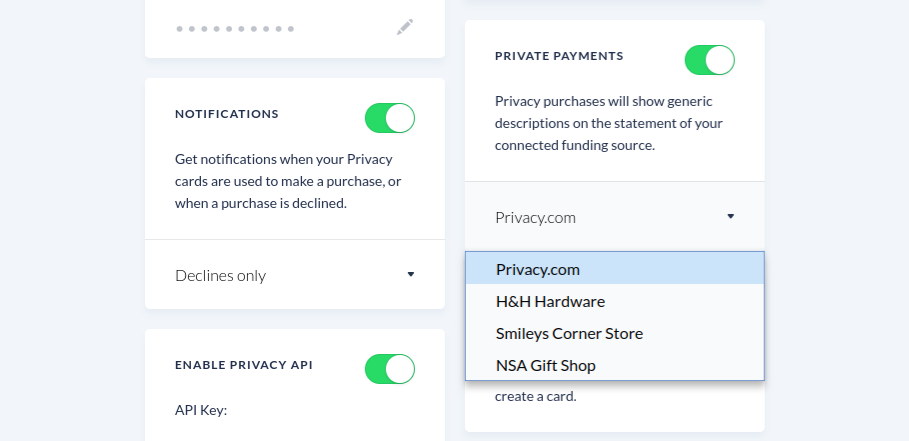The width and height of the screenshot is (909, 441).
Task: Click the ENABLE PRIVACY API heading
Action: (243, 365)
